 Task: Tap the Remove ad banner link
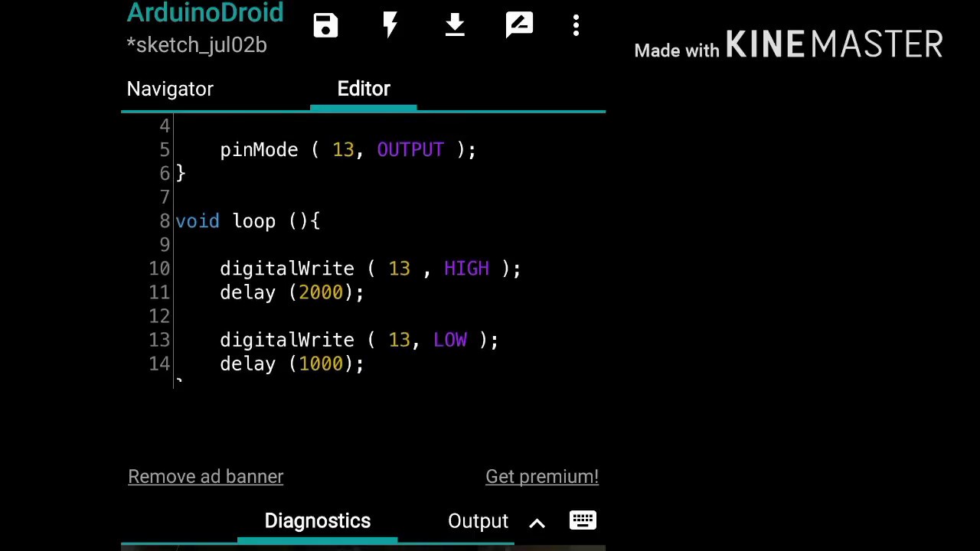(x=205, y=477)
